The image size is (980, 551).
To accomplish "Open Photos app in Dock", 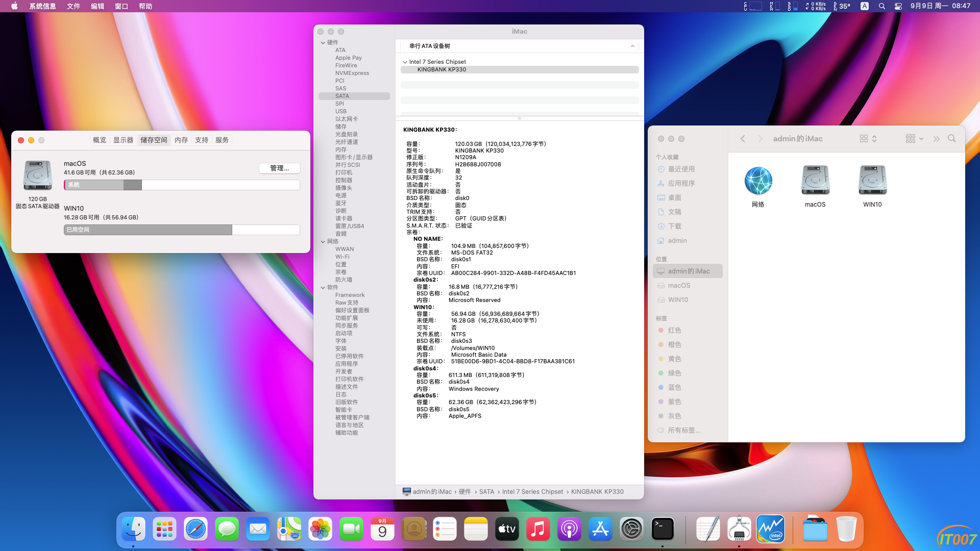I will 320,529.
